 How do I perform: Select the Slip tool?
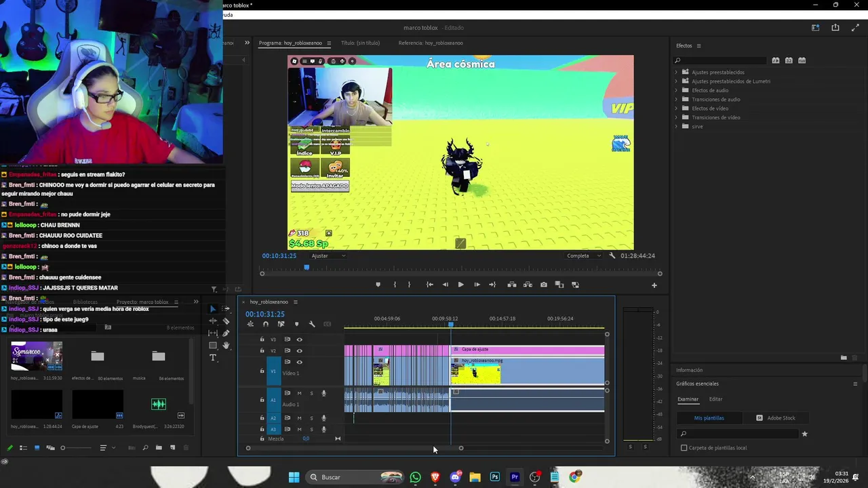(213, 333)
